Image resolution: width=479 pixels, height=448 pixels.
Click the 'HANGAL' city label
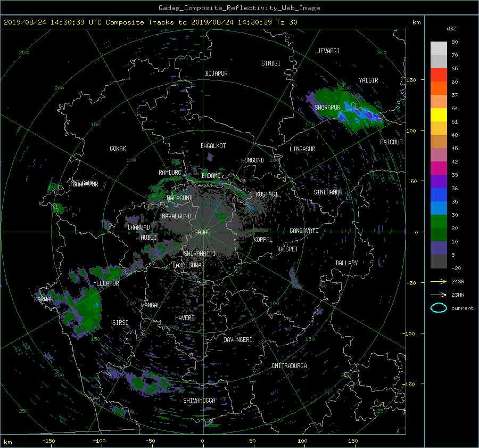(x=150, y=305)
